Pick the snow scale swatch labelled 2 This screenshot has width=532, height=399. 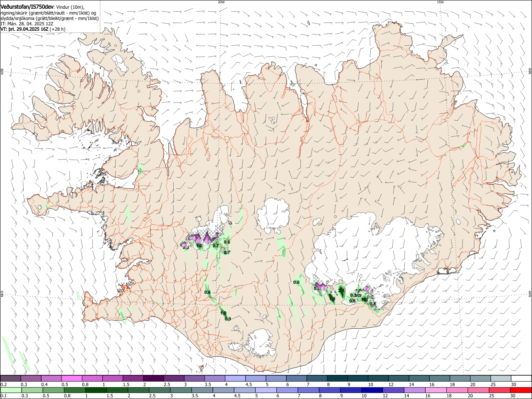coord(153,379)
